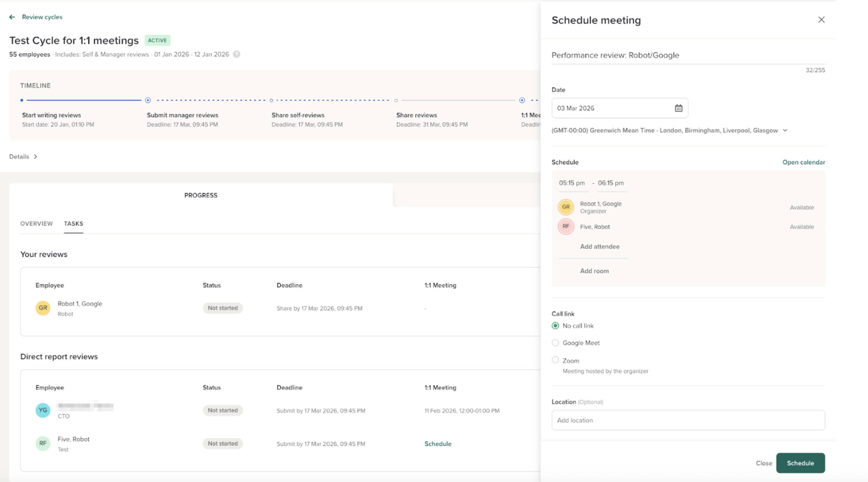Switch to the OVERVIEW tab
The image size is (868, 482).
[36, 224]
